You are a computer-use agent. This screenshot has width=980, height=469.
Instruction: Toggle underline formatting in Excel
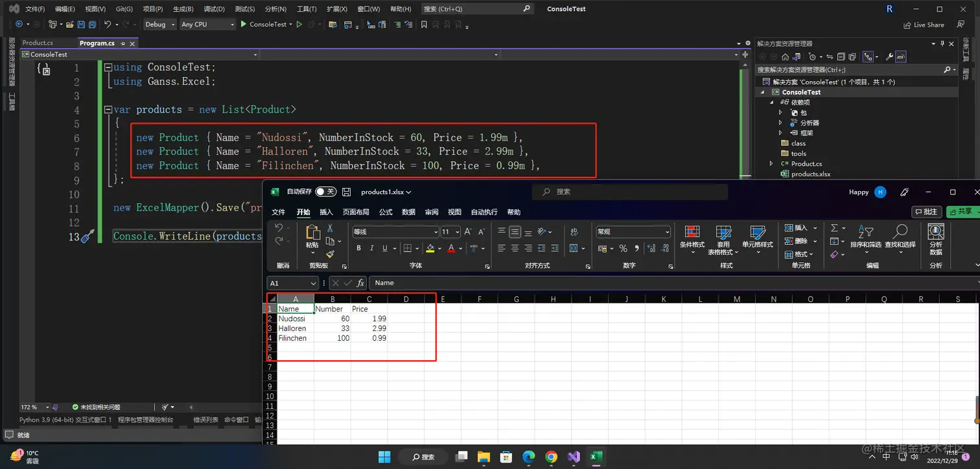pyautogui.click(x=385, y=248)
